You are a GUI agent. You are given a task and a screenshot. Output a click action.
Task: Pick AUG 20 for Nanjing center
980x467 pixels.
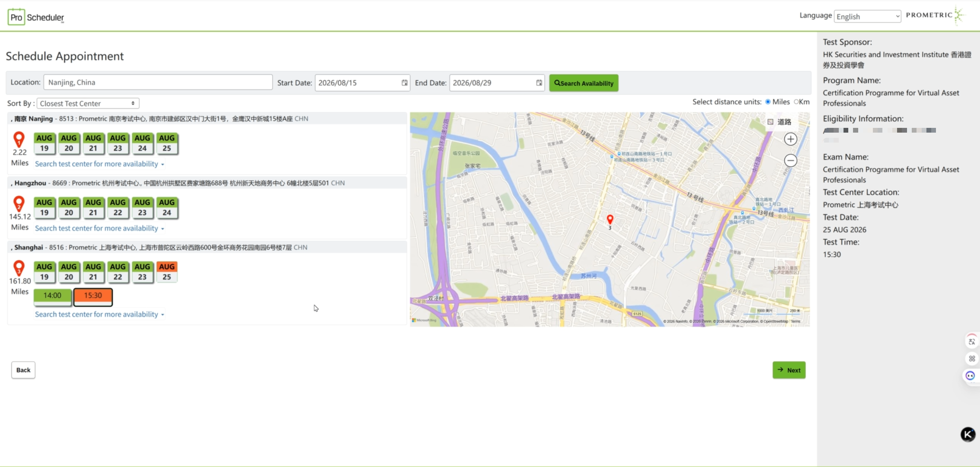[69, 143]
